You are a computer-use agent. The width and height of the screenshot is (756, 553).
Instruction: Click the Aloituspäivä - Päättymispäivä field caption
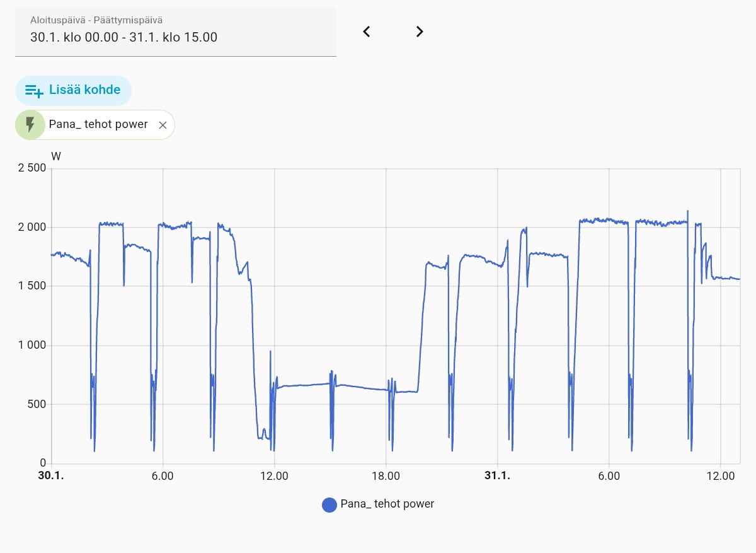(x=96, y=20)
